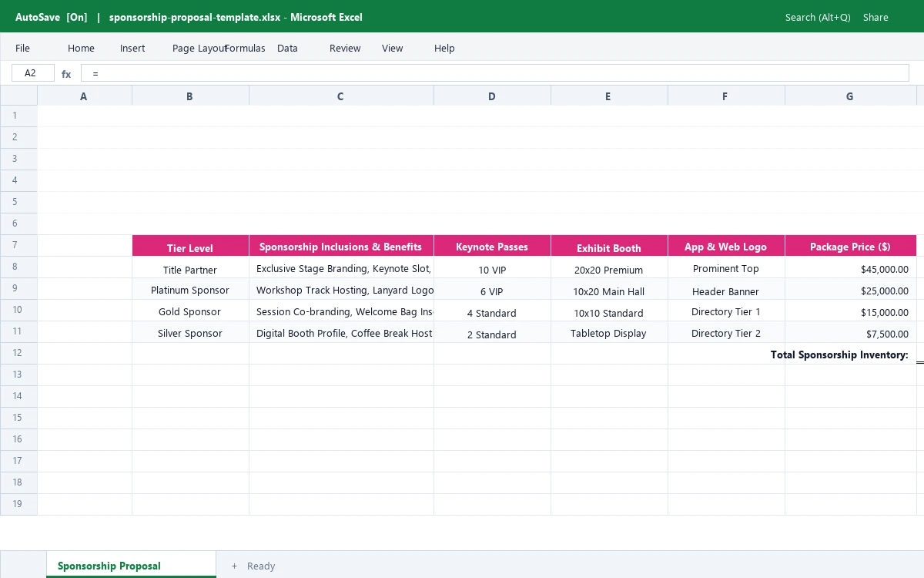The image size is (924, 578).
Task: Click the Ready status indicator
Action: click(261, 566)
